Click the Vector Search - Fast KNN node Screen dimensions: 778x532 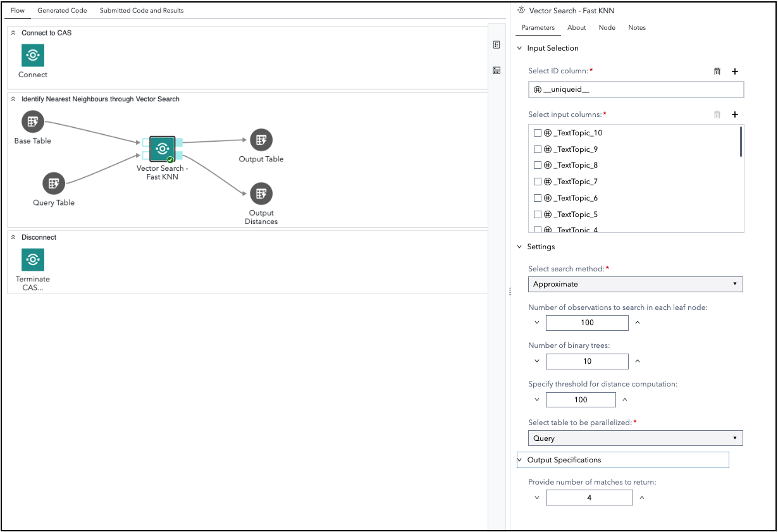click(x=162, y=149)
